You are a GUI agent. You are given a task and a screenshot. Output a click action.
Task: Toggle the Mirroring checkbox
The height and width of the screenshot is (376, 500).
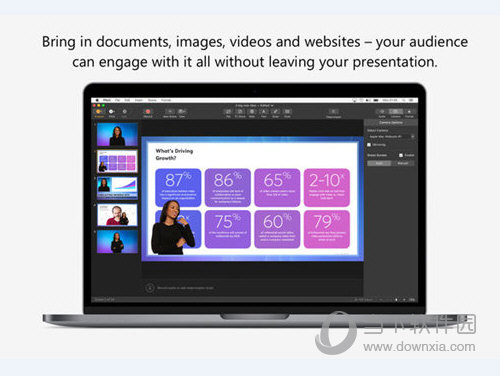pos(369,145)
